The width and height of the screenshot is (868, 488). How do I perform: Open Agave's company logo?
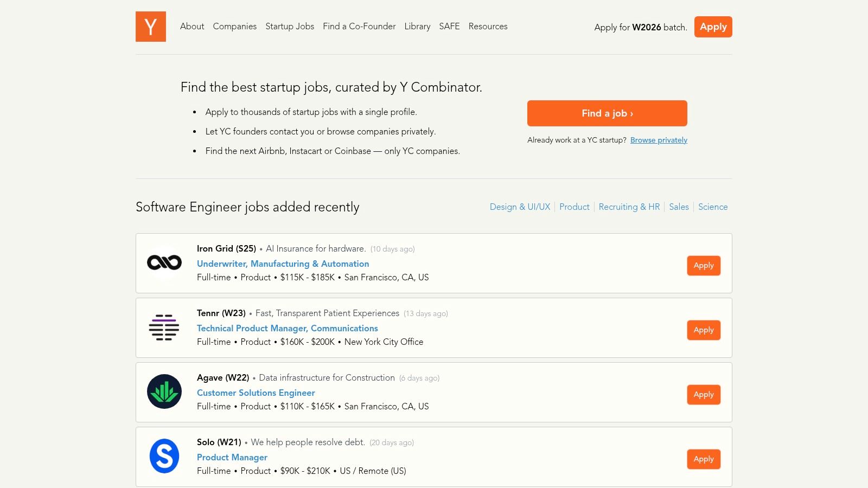pos(164,391)
